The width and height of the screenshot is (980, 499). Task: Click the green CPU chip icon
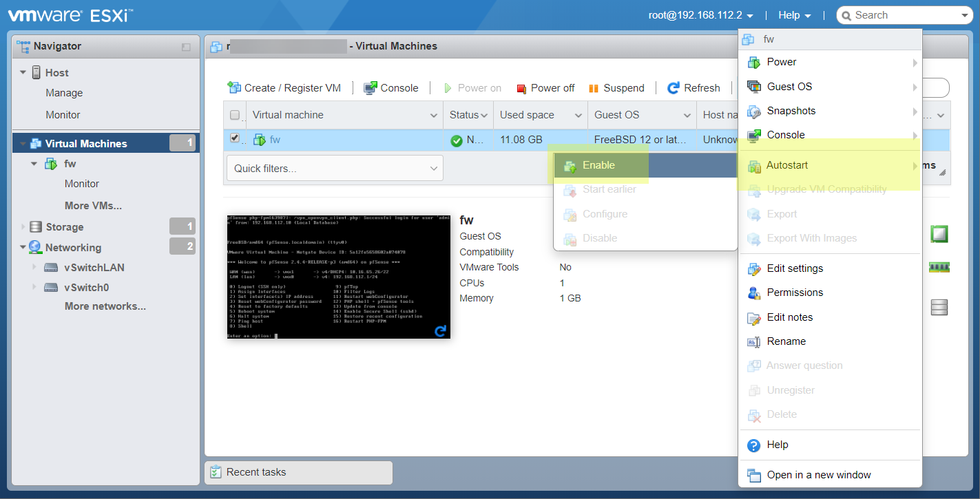[x=939, y=234]
